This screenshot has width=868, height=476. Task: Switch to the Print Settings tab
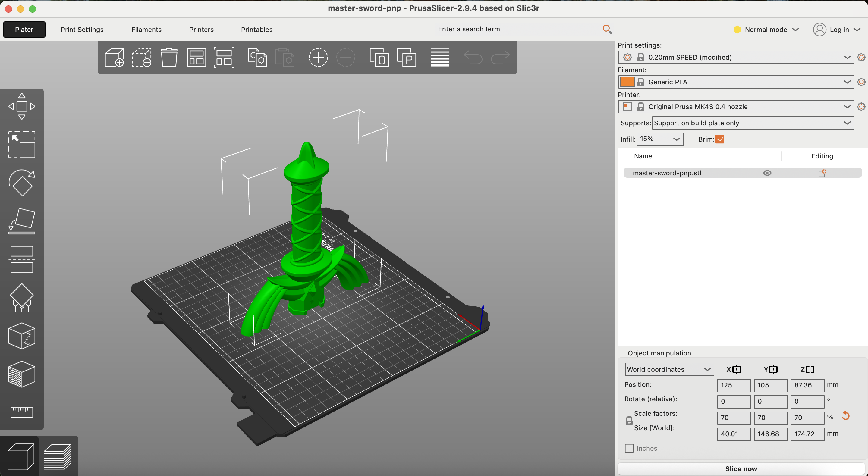click(x=82, y=29)
